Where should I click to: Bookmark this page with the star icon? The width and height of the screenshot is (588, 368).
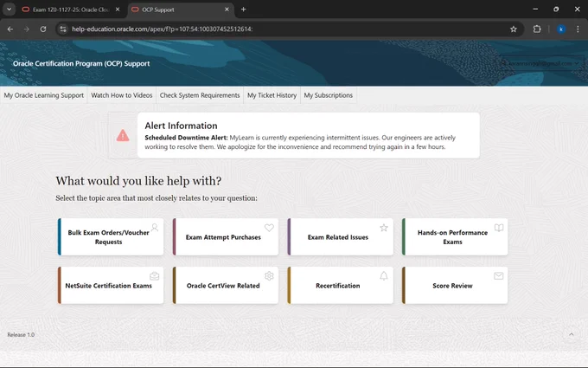pos(514,29)
